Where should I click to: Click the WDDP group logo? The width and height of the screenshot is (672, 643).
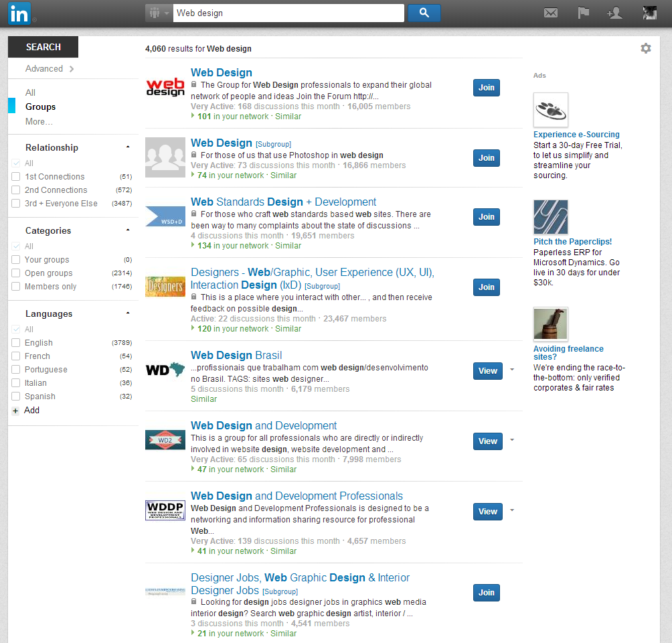coord(165,510)
